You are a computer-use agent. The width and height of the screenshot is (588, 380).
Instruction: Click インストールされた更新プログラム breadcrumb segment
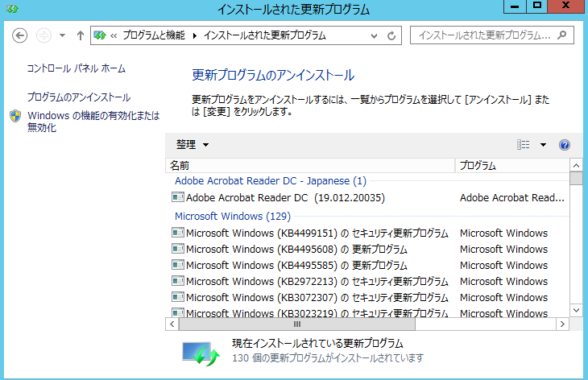(x=265, y=35)
